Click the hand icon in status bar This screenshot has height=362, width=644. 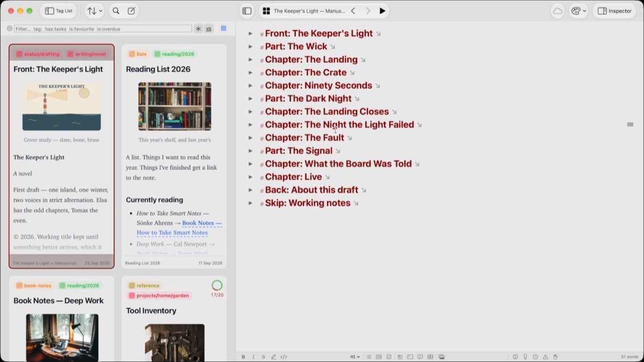click(x=555, y=357)
